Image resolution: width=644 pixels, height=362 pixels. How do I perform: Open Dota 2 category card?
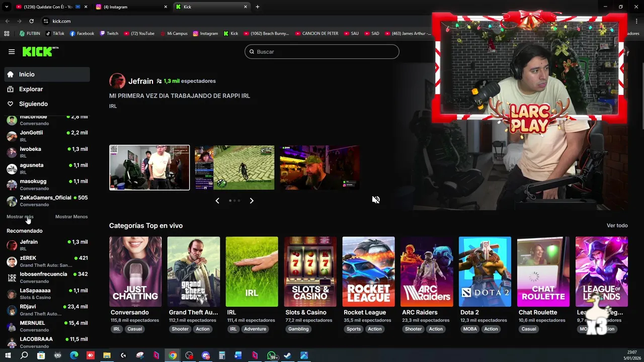(x=485, y=271)
